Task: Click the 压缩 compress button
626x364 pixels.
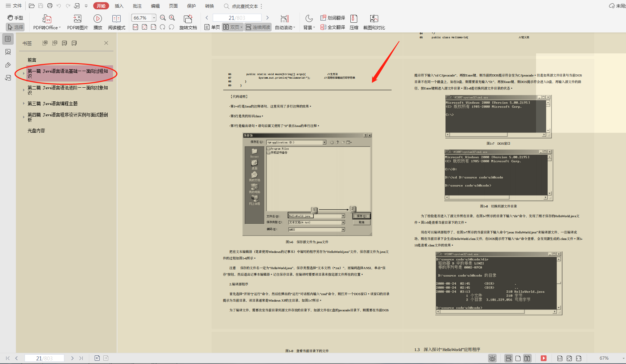Action: pos(354,22)
